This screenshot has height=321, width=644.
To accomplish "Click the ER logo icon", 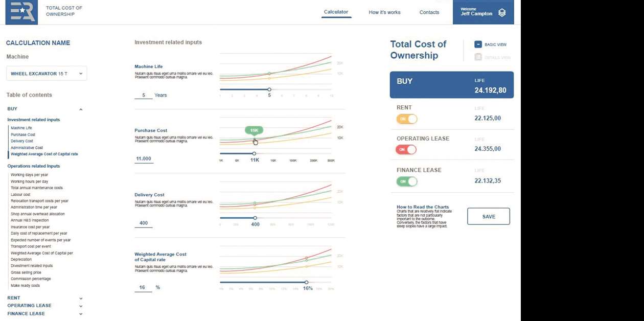I will (21, 12).
